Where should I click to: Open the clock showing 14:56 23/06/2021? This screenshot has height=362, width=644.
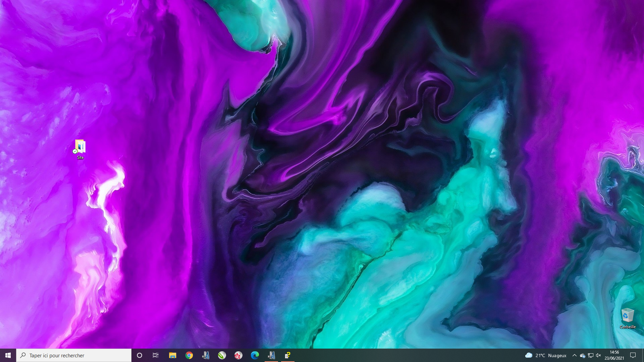coord(614,355)
